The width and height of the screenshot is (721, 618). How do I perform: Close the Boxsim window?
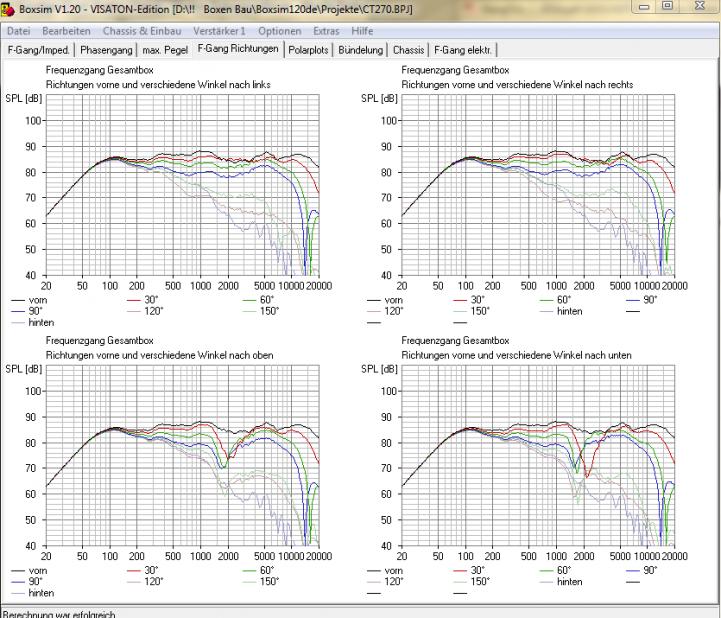700,6
